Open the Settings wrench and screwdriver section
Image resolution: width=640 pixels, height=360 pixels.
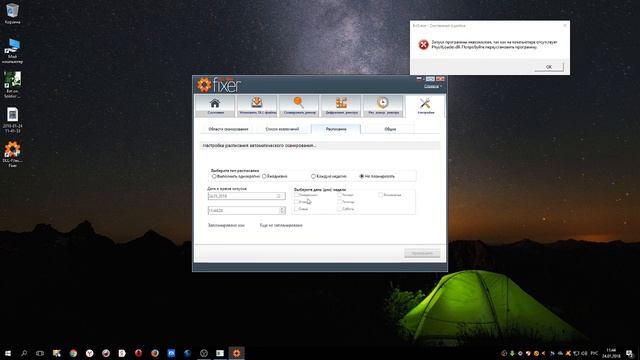(x=425, y=106)
